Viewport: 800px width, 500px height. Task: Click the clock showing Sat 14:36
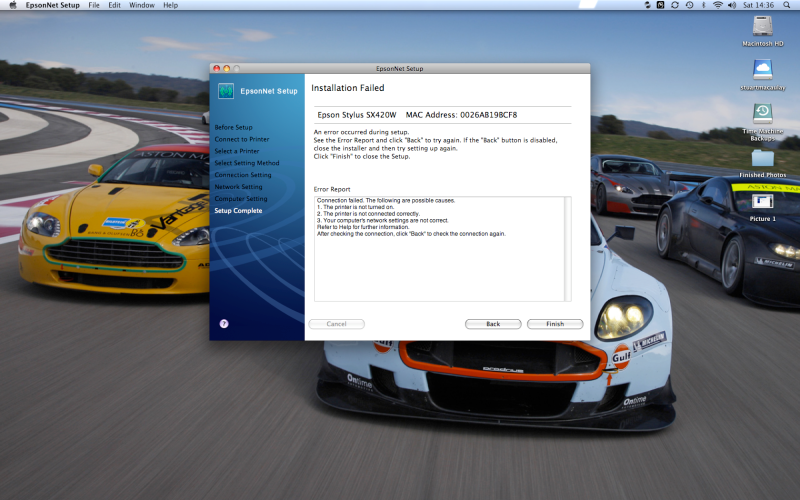(x=758, y=5)
